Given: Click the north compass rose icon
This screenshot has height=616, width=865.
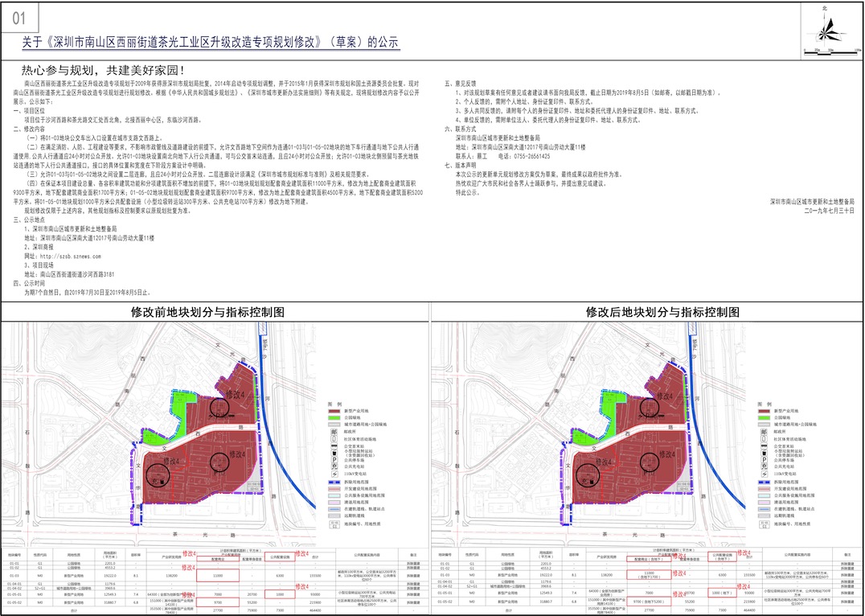Looking at the screenshot, I should coord(827,31).
